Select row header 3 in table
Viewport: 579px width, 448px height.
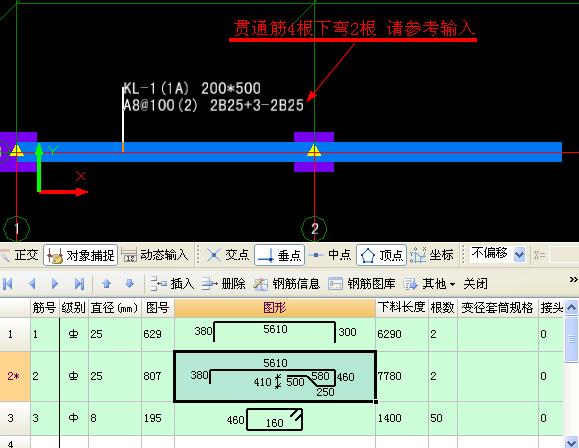tap(15, 418)
